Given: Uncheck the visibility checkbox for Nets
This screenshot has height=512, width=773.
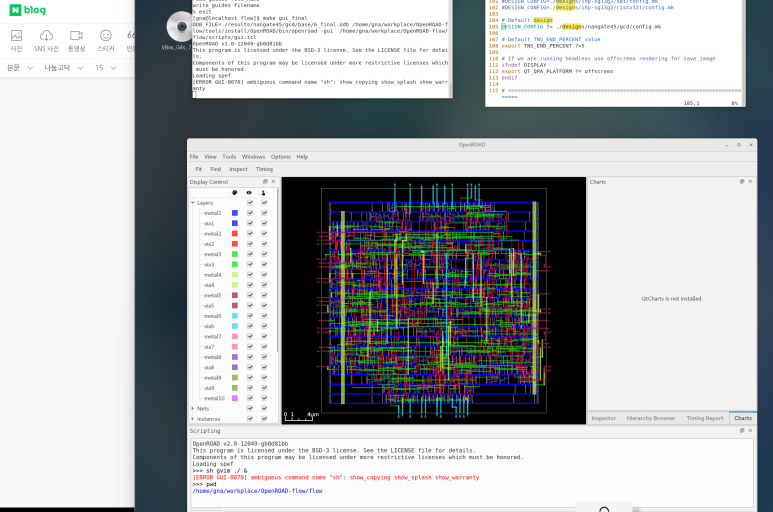Looking at the screenshot, I should 250,409.
